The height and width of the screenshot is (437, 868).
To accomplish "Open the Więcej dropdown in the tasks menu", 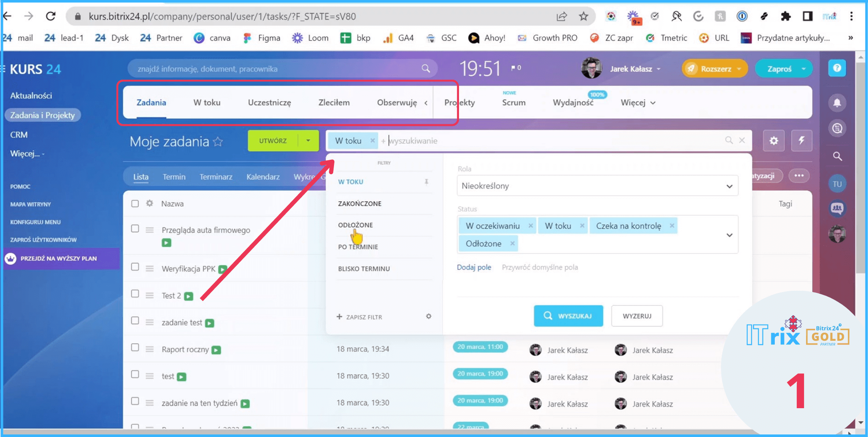I will [x=638, y=103].
